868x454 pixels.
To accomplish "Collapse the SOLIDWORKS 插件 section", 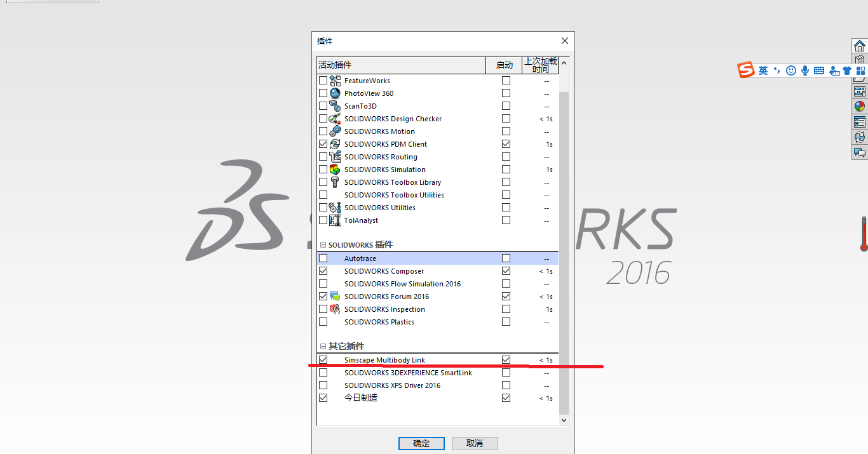I will click(x=322, y=244).
